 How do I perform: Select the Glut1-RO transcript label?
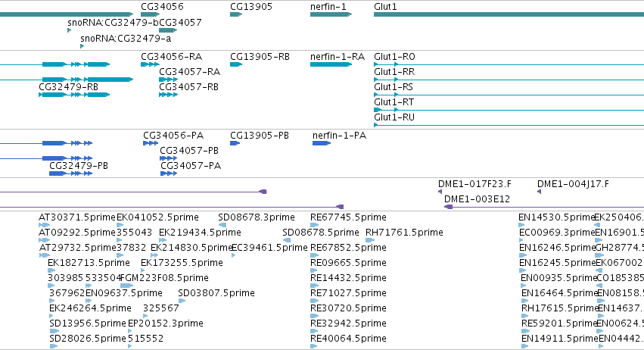394,56
